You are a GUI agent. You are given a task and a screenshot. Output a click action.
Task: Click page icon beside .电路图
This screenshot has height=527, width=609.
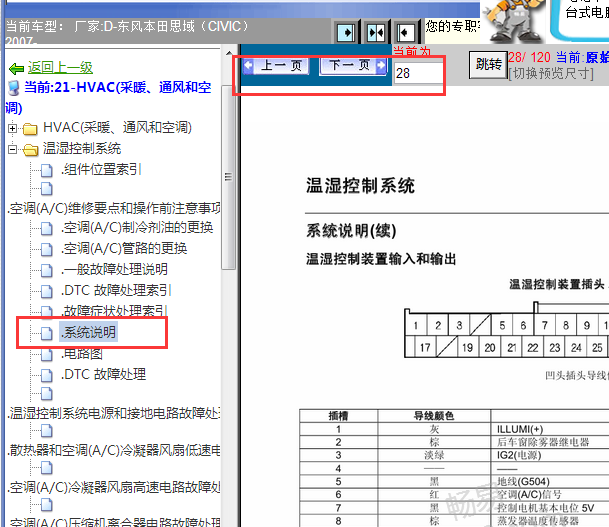click(x=47, y=354)
